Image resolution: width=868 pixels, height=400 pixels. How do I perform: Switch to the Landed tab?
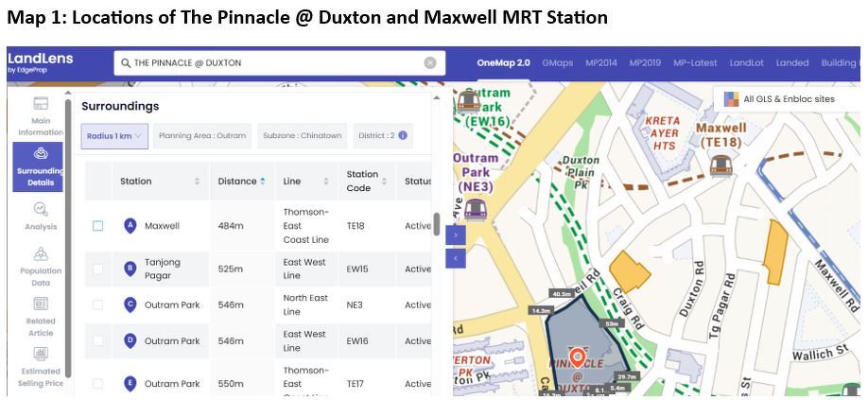coord(792,63)
